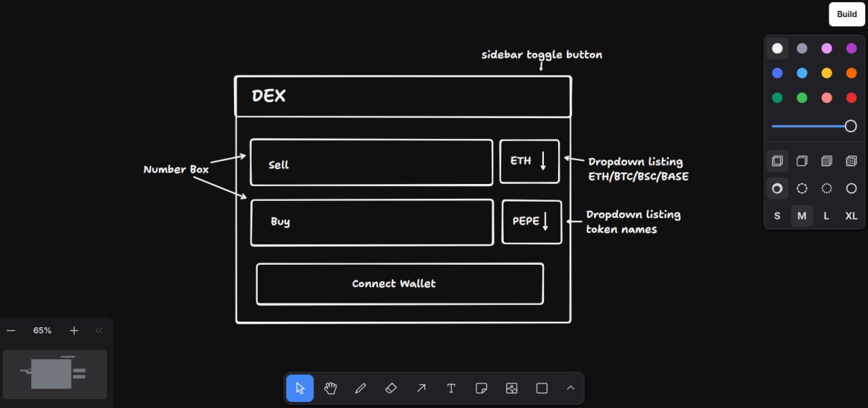Select the hand pan tool
Screen dimensions: 868x408
[330, 388]
